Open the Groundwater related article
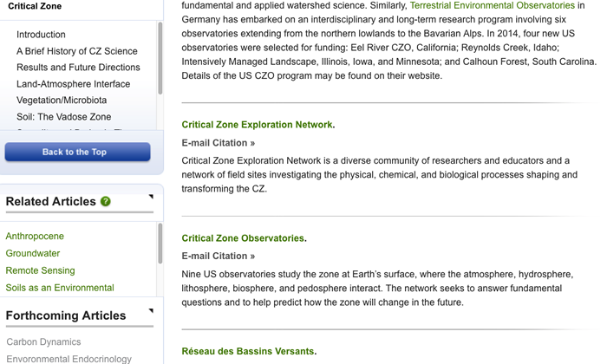This screenshot has height=364, width=607. point(33,253)
